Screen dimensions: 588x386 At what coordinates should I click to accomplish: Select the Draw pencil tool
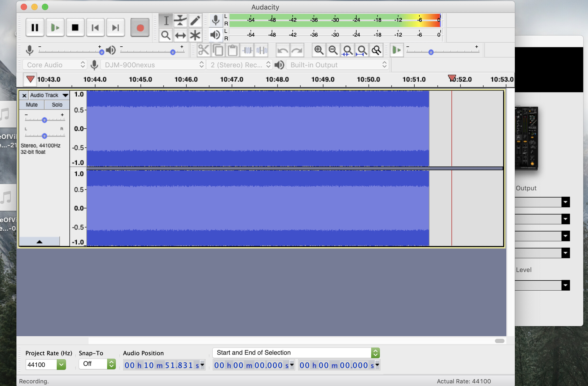[195, 20]
